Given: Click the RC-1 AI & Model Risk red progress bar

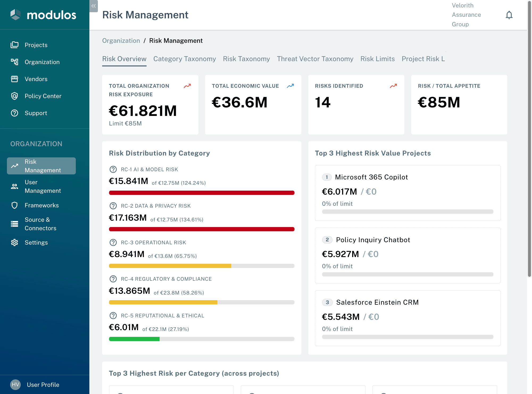Looking at the screenshot, I should click(x=202, y=193).
